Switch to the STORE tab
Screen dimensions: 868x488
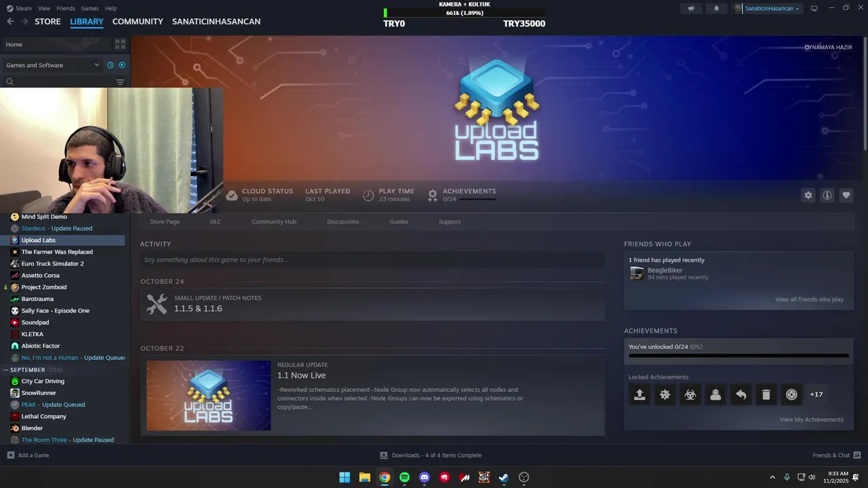pos(47,22)
